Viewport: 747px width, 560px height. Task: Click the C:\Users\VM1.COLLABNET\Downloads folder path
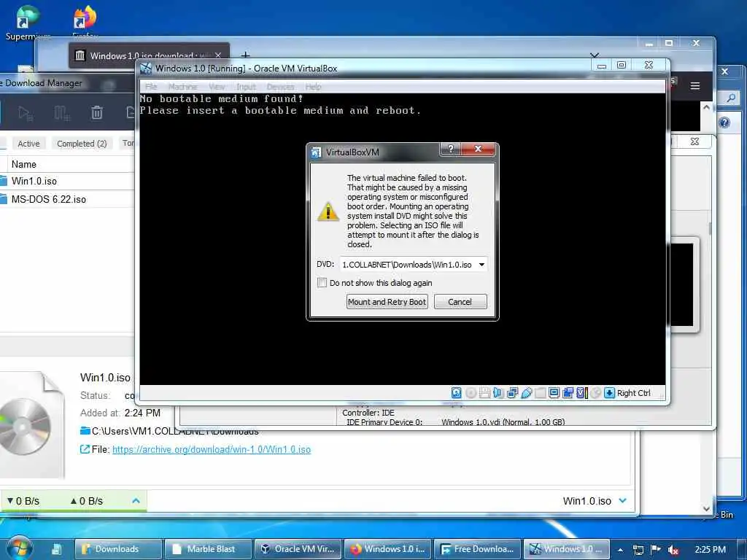pyautogui.click(x=175, y=431)
